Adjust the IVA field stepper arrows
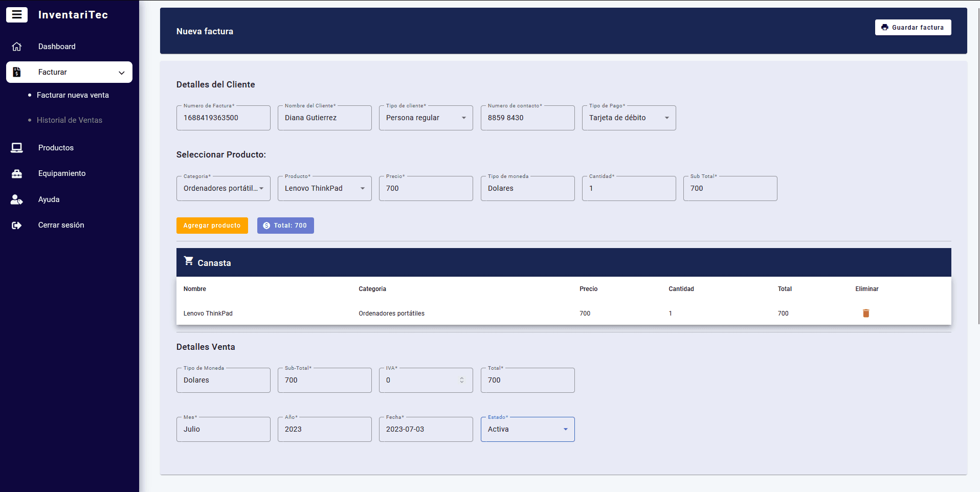980x492 pixels. point(461,380)
